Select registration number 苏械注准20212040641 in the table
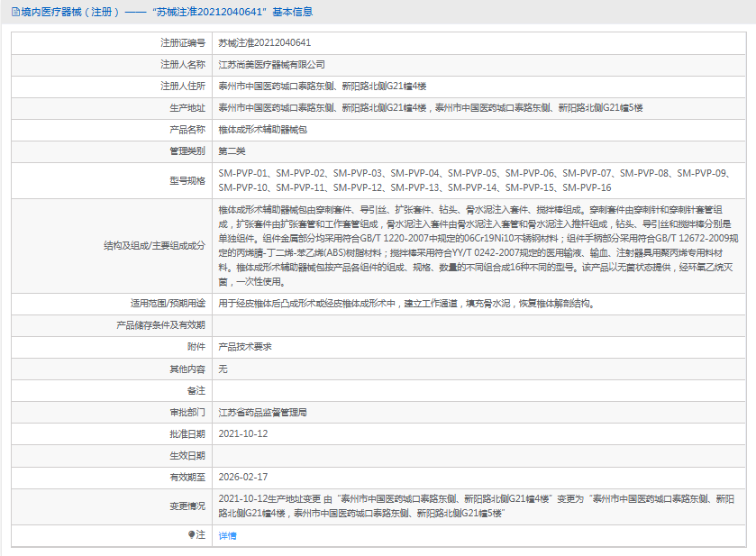The height and width of the screenshot is (556, 756). [265, 43]
